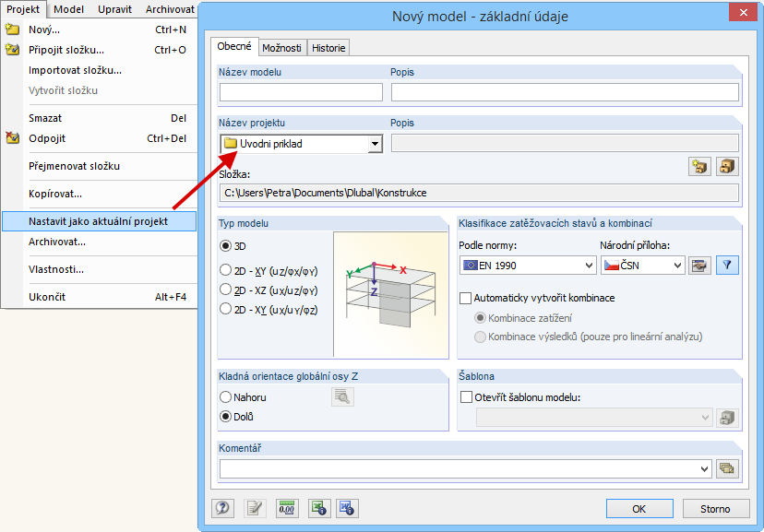764x532 pixels.
Task: Choose Nový... from Projekt menu
Action: point(99,30)
